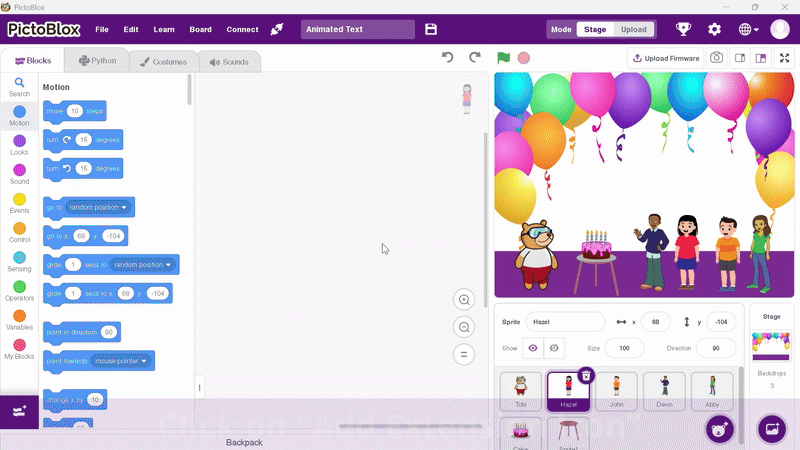Delete Hazel sprite with trash icon
The image size is (800, 450).
(x=586, y=376)
